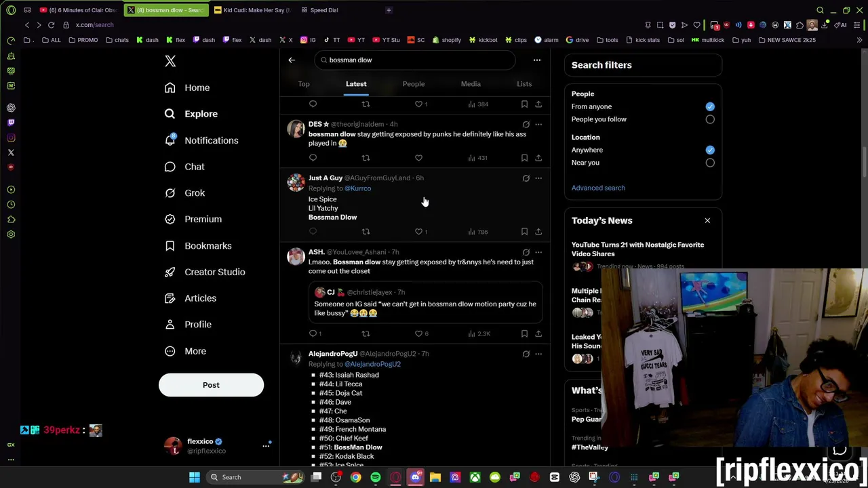Reply to ASH tweet
The height and width of the screenshot is (488, 868).
pyautogui.click(x=313, y=333)
